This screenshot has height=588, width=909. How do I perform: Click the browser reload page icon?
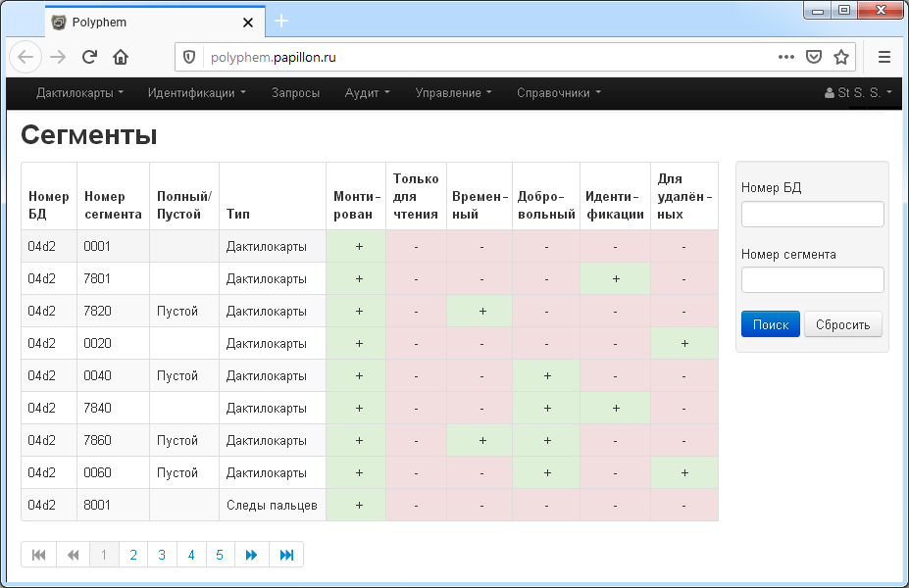pyautogui.click(x=89, y=57)
